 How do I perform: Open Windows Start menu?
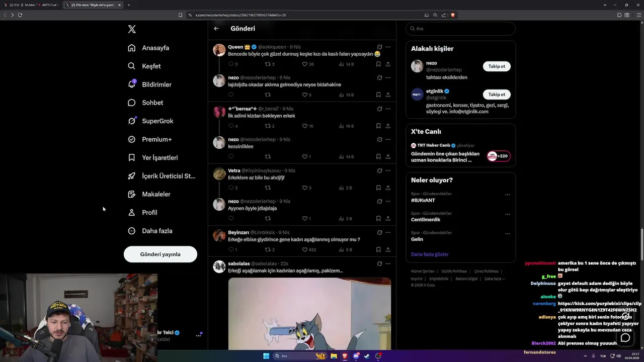(266, 356)
